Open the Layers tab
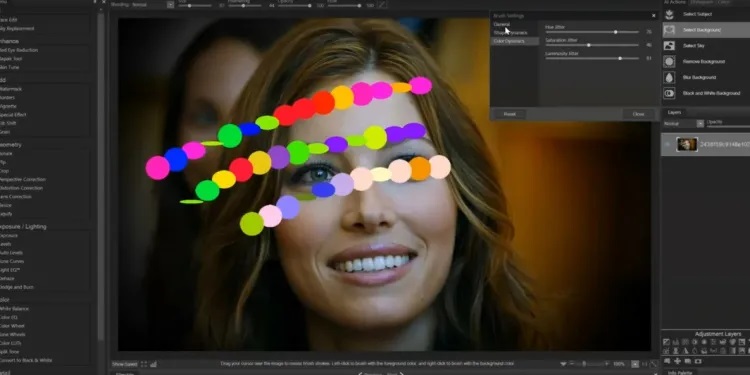Image resolution: width=750 pixels, height=375 pixels. point(674,112)
